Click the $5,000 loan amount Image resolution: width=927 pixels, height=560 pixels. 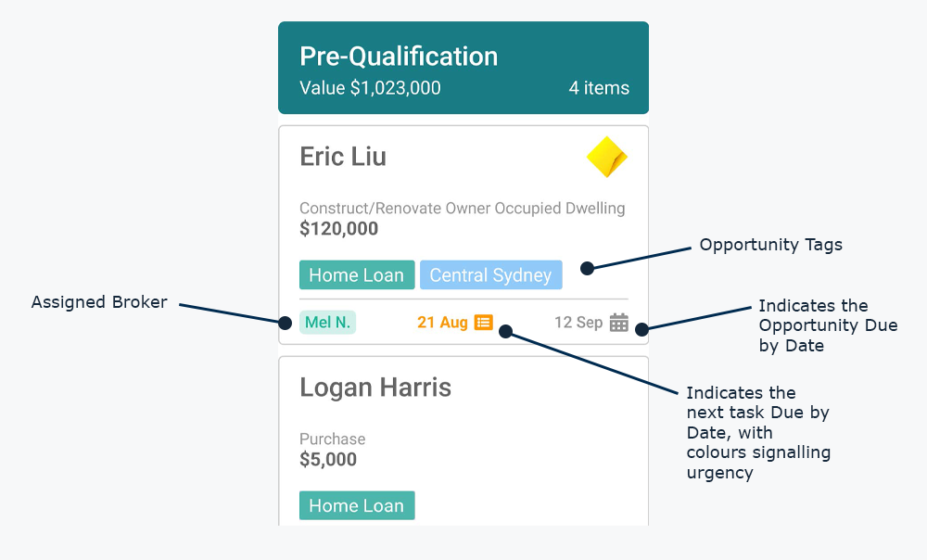pos(328,460)
